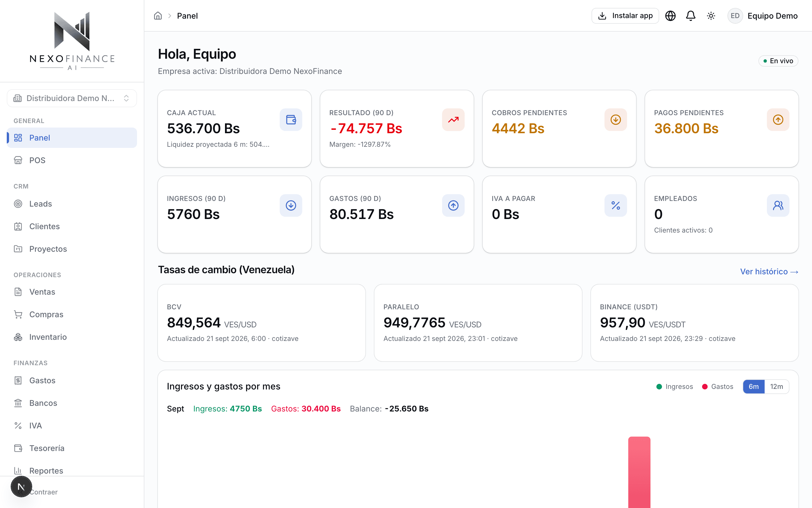Screen dimensions: 812x508
Task: Open Ventas in Operaciones
Action: click(72, 292)
